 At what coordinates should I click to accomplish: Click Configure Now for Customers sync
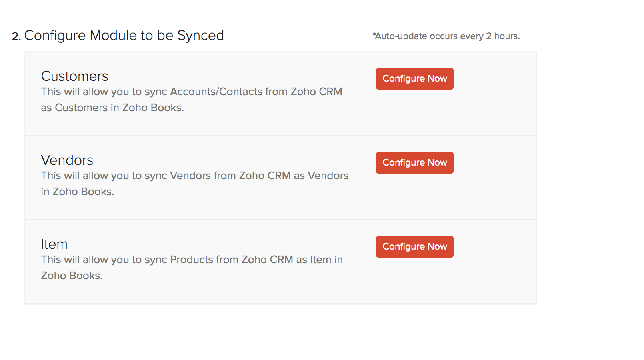point(414,78)
